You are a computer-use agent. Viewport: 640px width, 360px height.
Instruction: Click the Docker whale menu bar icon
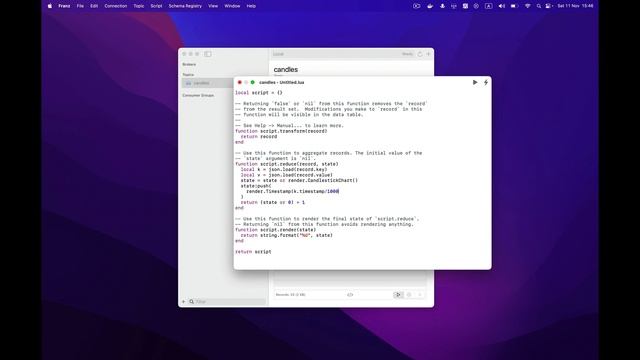tap(430, 6)
